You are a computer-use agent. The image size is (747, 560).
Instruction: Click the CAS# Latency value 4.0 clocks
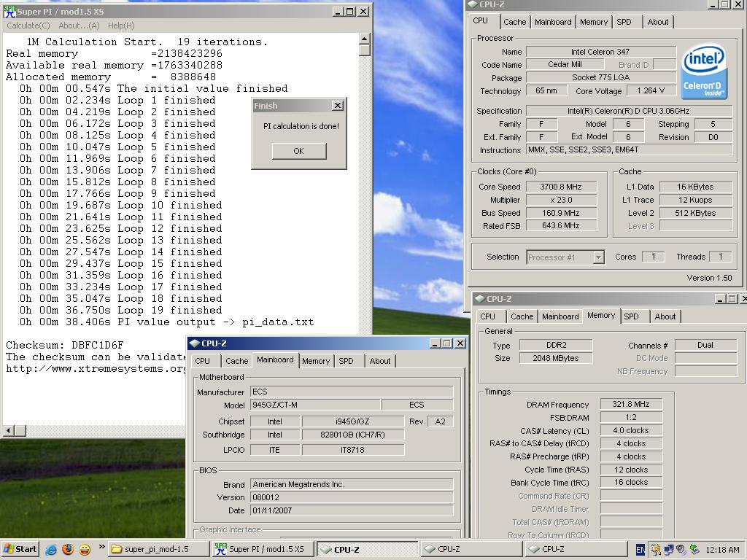tap(631, 430)
